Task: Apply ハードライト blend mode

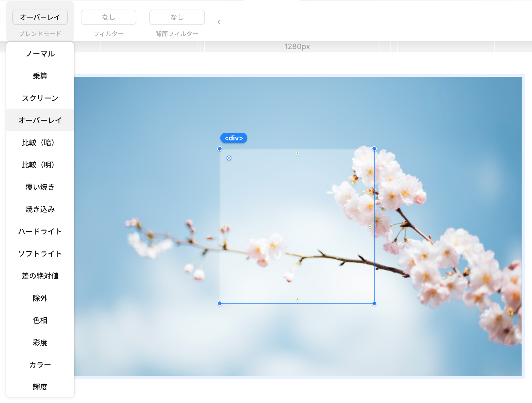Action: coord(40,231)
